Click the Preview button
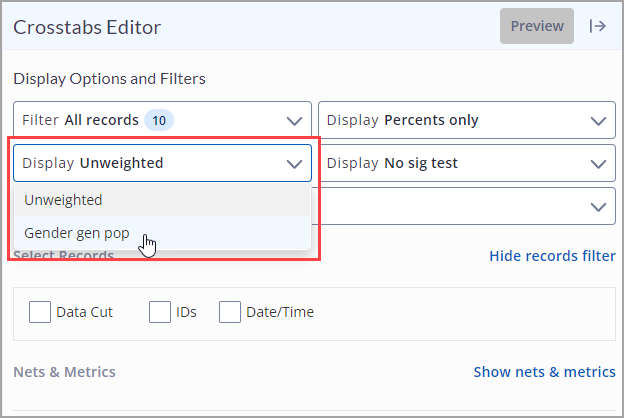Viewport: 624px width, 418px height. click(537, 26)
